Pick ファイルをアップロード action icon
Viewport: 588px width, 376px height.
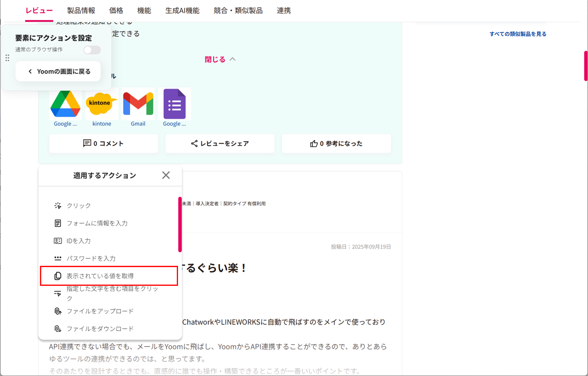pyautogui.click(x=58, y=311)
